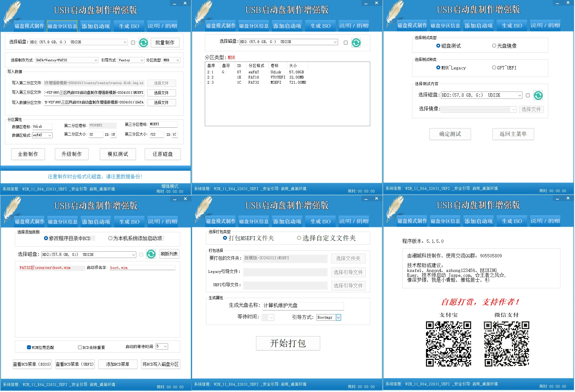Select the GPT~UEFI radio button
The width and height of the screenshot is (575, 392).
494,68
